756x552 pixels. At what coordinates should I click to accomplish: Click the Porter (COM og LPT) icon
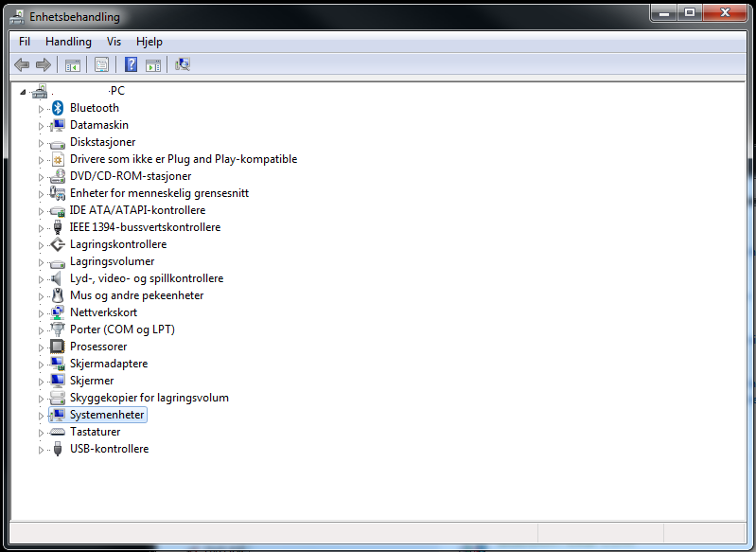pos(58,329)
